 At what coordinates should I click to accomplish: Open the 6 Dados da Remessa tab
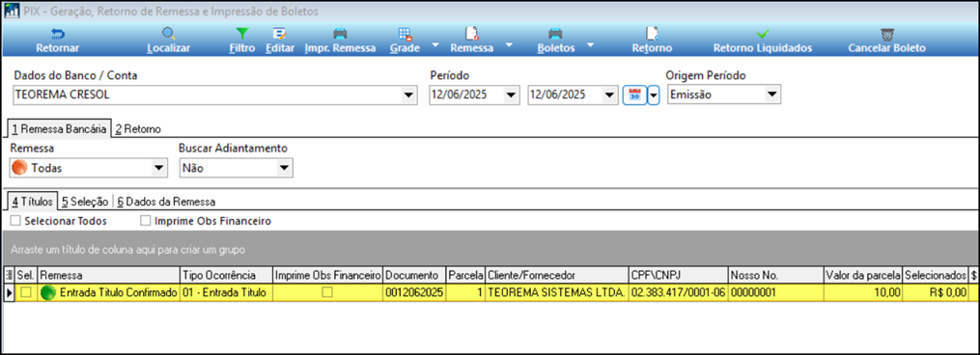167,202
